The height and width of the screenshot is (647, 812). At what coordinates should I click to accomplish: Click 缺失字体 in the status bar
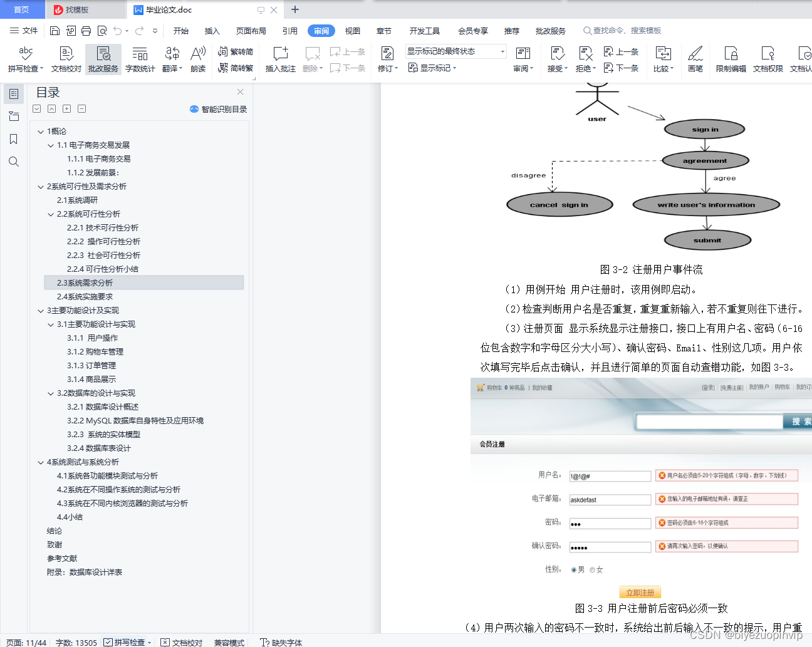tap(281, 643)
